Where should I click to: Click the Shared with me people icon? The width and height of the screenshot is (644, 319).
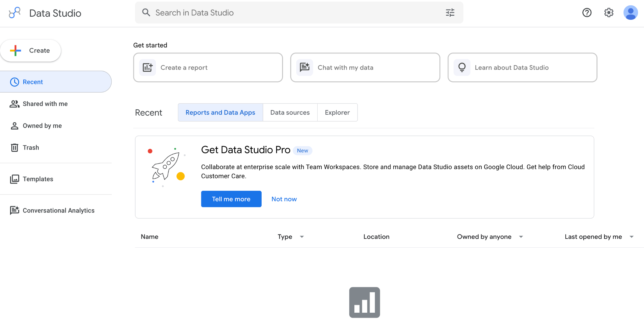(14, 104)
